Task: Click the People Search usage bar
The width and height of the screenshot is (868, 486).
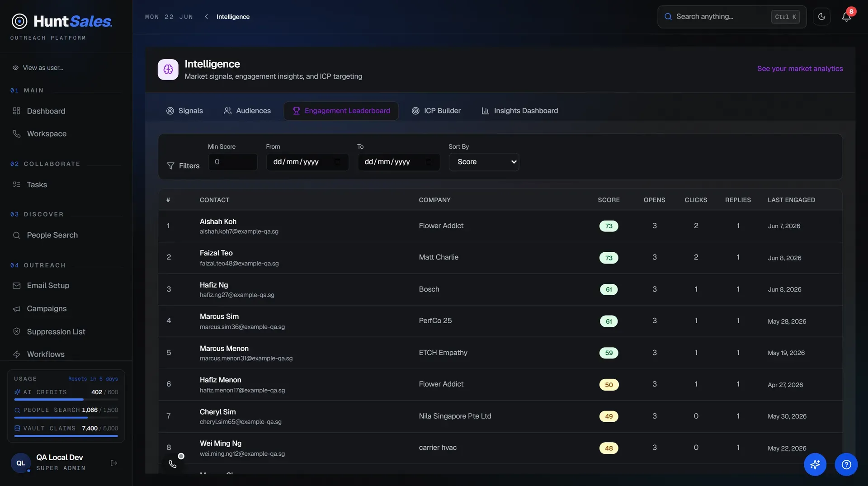Action: [66, 418]
